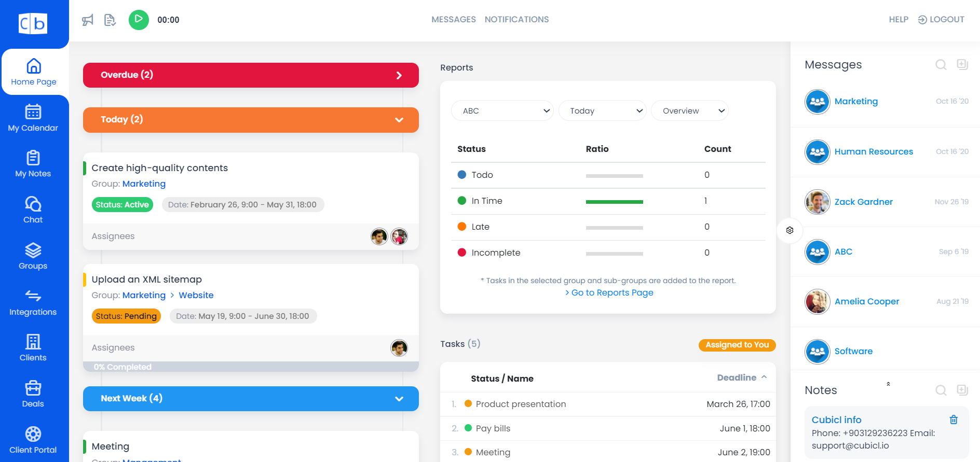The height and width of the screenshot is (462, 980).
Task: Click the add note icon in Notes panel
Action: click(x=962, y=390)
